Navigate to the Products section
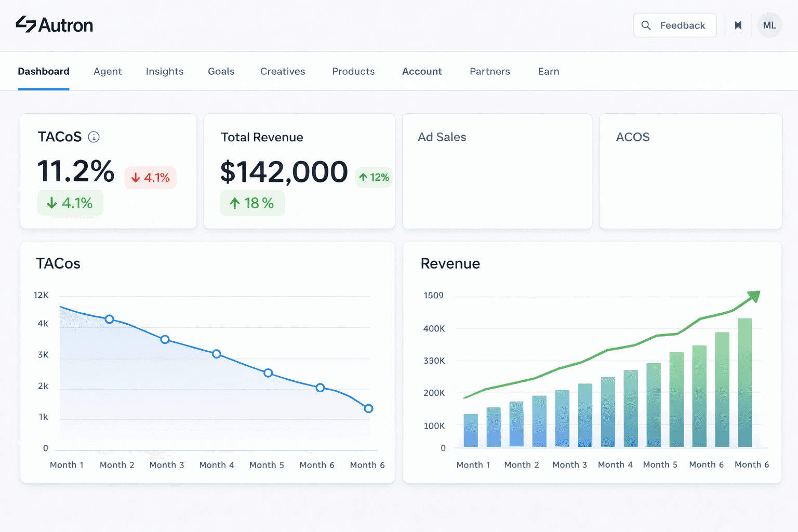This screenshot has height=532, width=798. click(x=353, y=71)
